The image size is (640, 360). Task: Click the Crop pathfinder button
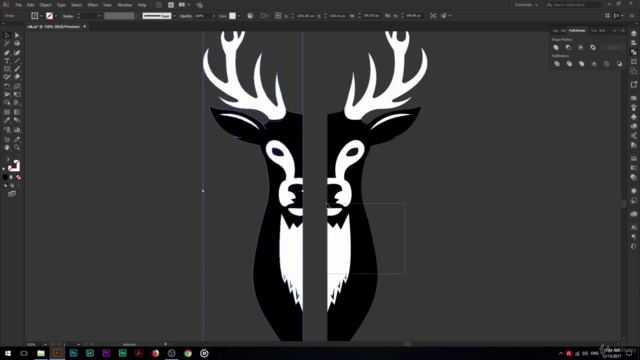(594, 64)
